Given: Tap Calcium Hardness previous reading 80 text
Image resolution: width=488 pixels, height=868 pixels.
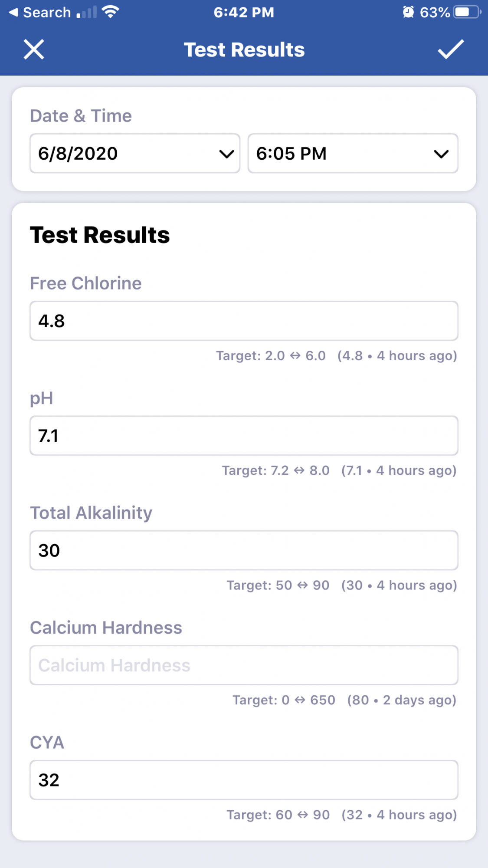Looking at the screenshot, I should click(x=402, y=700).
